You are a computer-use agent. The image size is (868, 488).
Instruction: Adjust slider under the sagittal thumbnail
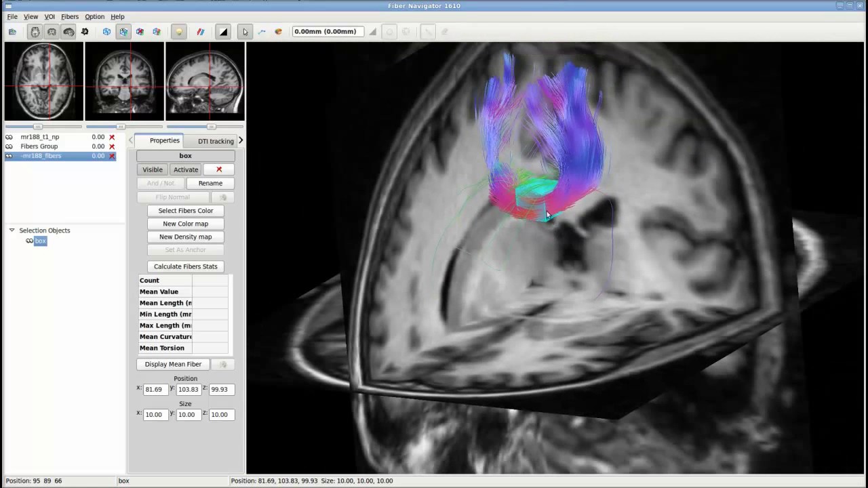pos(205,127)
